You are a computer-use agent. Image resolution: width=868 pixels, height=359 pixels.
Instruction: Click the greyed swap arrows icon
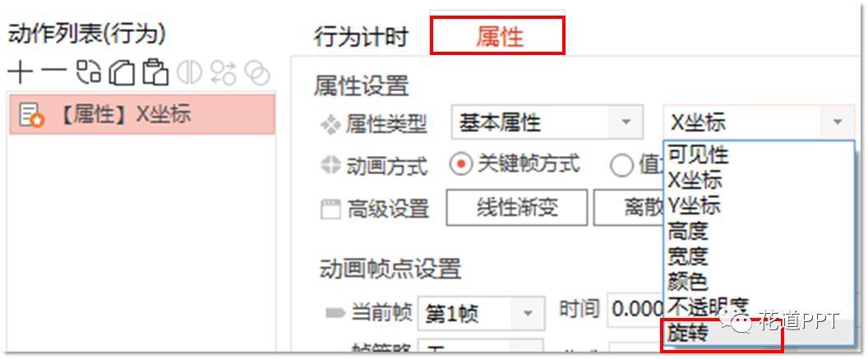point(223,72)
